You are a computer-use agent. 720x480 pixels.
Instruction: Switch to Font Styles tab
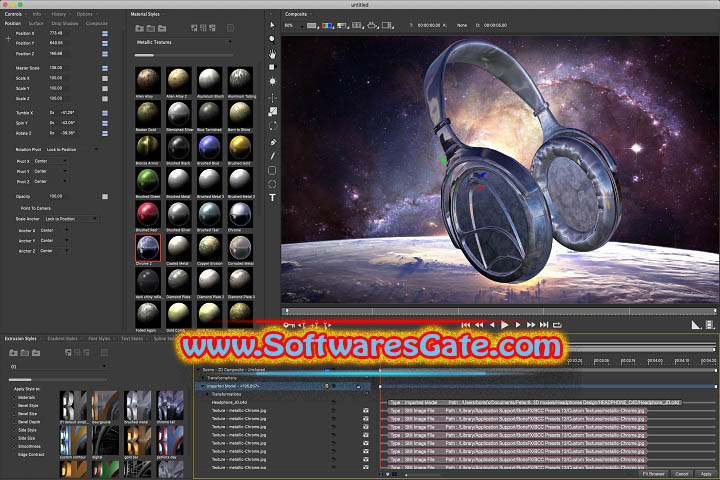point(99,339)
